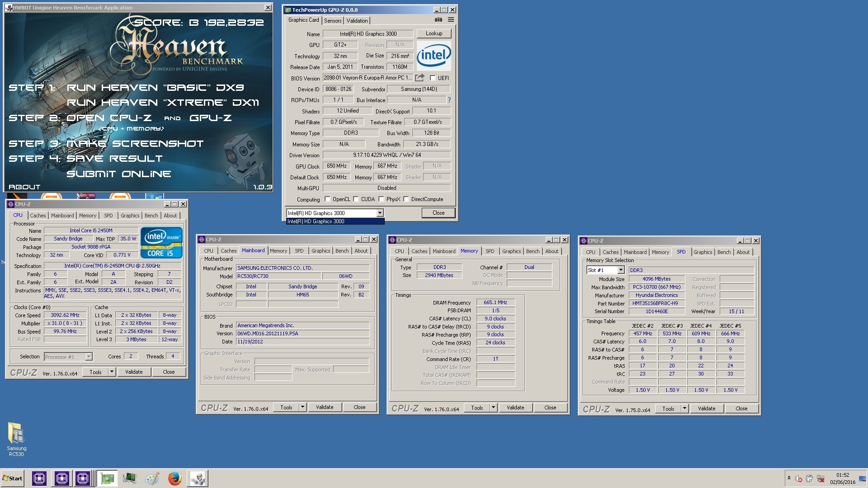This screenshot has width=868, height=488.
Task: Open Graphics tab in CPU-Z Mainboard window
Action: [x=321, y=251]
